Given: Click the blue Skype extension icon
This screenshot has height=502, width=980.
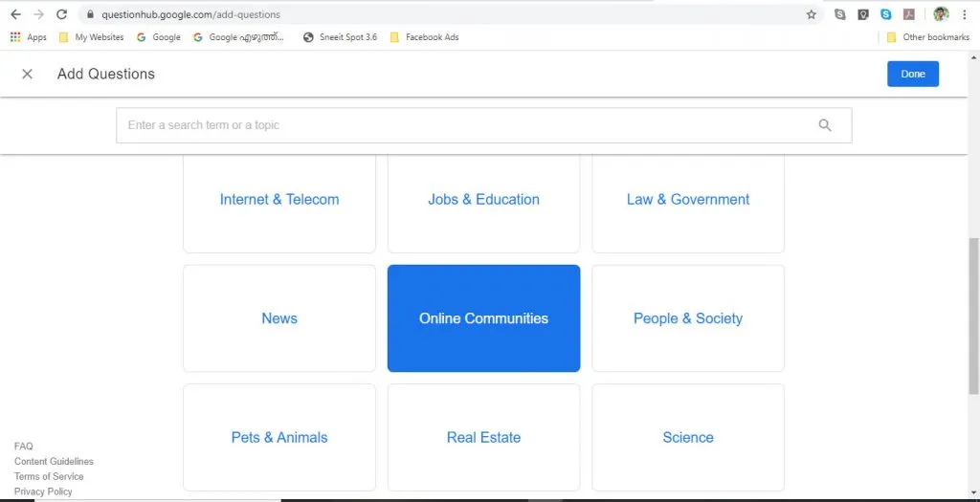Looking at the screenshot, I should click(x=886, y=14).
